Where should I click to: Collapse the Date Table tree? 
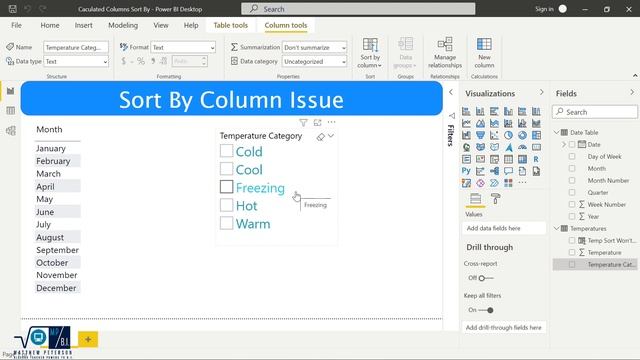557,132
